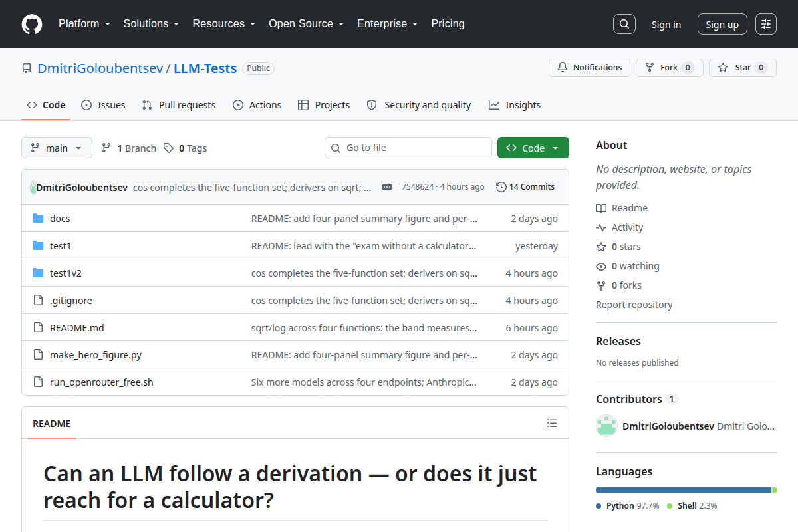The image size is (798, 532).
Task: Click the Sign up button
Action: 722,25
